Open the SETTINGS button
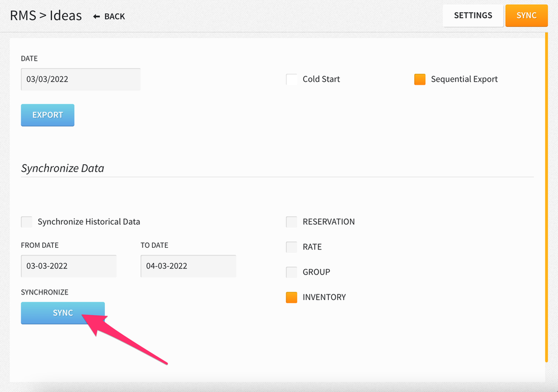The image size is (558, 392). tap(473, 15)
